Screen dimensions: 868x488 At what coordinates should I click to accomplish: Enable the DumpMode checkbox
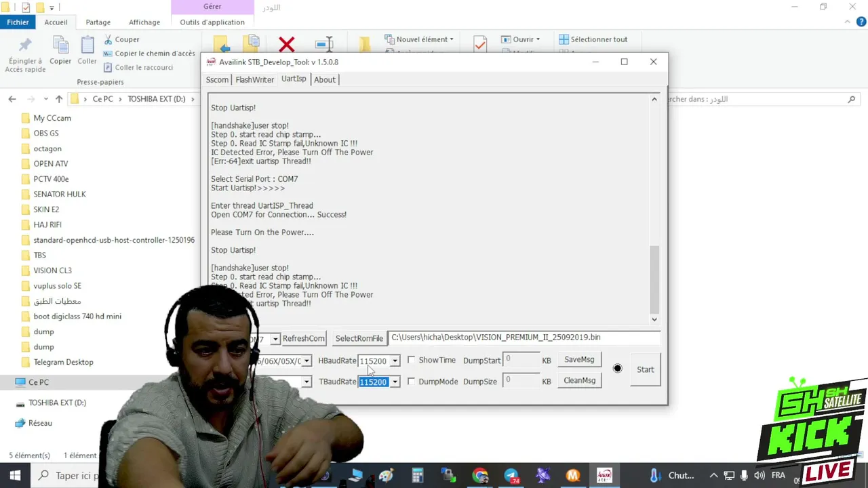(411, 381)
